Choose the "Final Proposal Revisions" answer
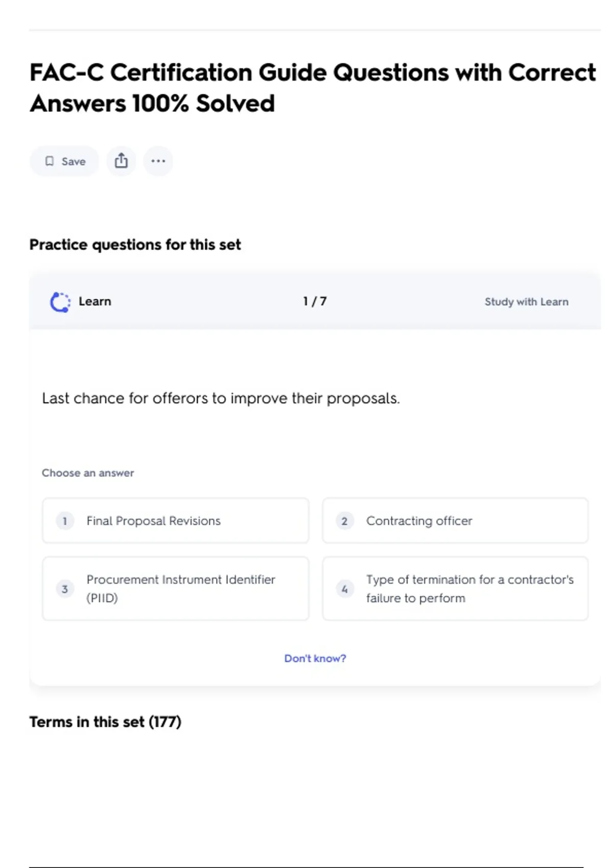Screen dimensions: 613x868 pos(153,521)
